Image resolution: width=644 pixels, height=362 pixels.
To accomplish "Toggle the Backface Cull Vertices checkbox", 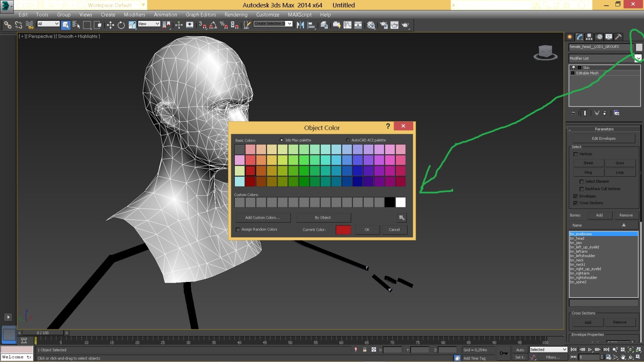I will (582, 189).
